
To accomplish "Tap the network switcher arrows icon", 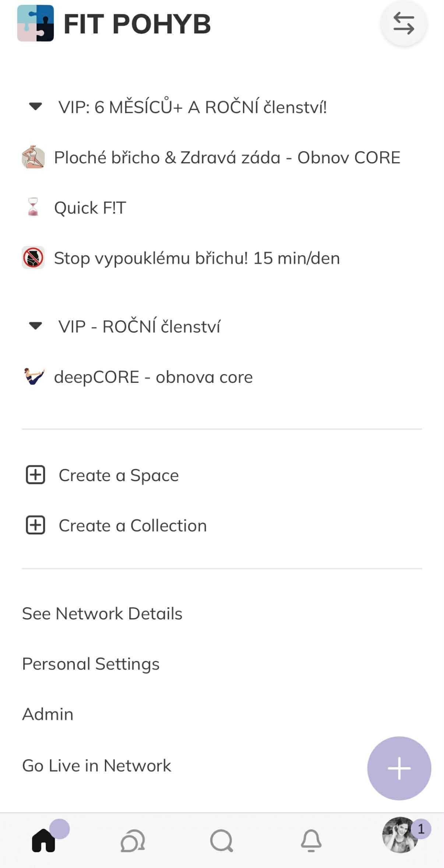I will (404, 24).
